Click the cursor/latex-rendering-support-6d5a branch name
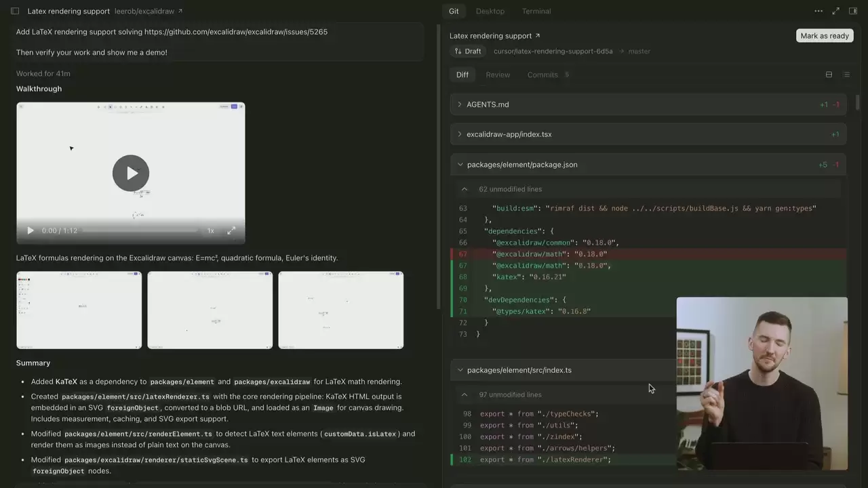The height and width of the screenshot is (488, 868). pos(553,52)
